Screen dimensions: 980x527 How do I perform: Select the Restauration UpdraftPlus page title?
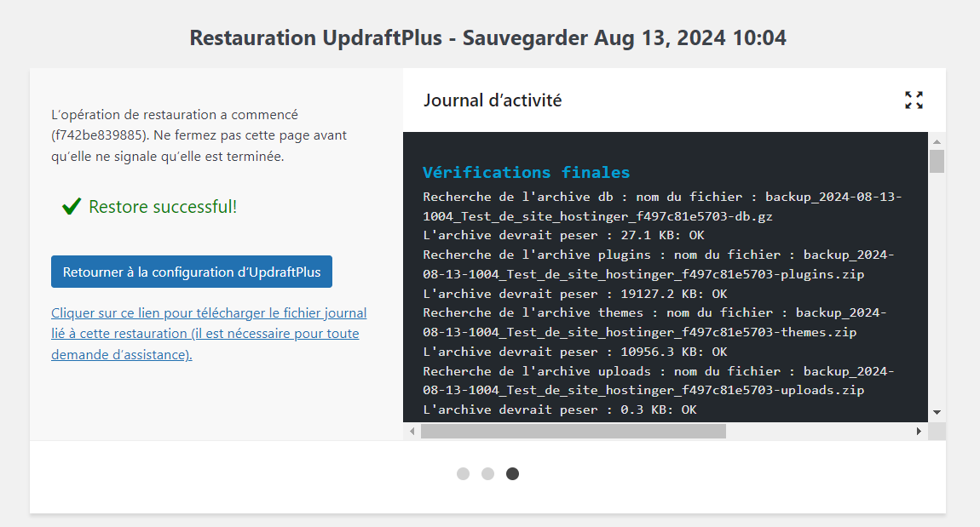pyautogui.click(x=488, y=37)
